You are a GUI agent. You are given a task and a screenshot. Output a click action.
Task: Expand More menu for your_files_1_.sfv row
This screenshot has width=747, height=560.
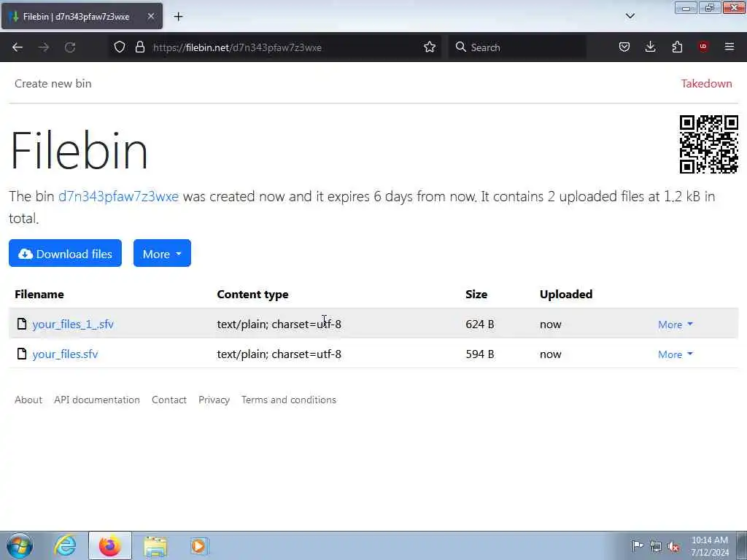(675, 324)
